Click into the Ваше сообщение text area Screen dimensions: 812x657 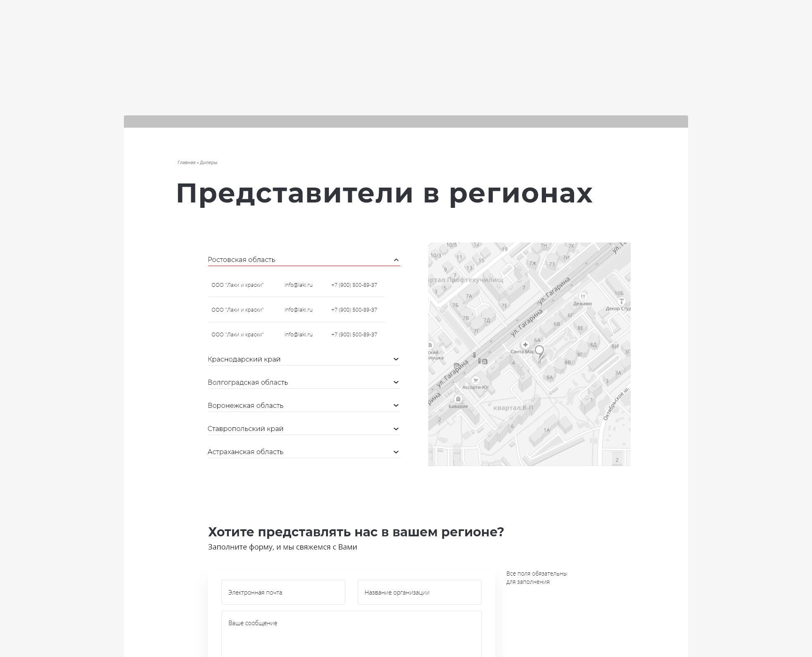click(351, 634)
